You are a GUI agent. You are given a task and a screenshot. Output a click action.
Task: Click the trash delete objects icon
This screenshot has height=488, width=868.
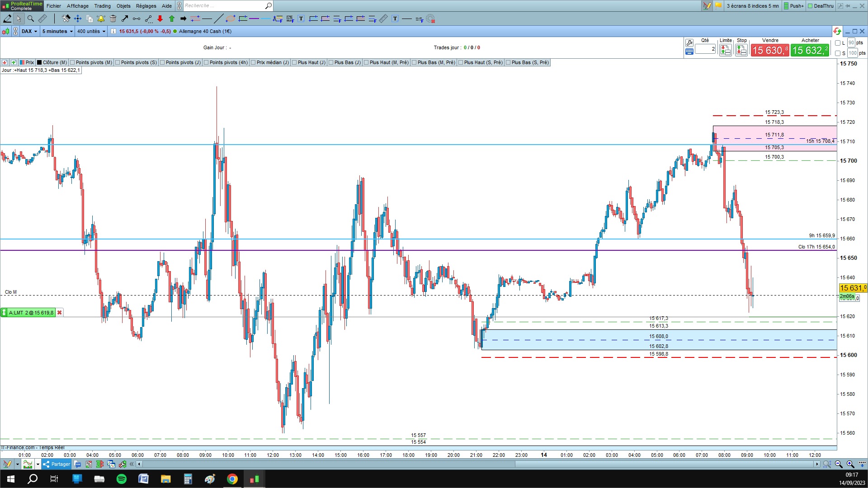point(113,19)
